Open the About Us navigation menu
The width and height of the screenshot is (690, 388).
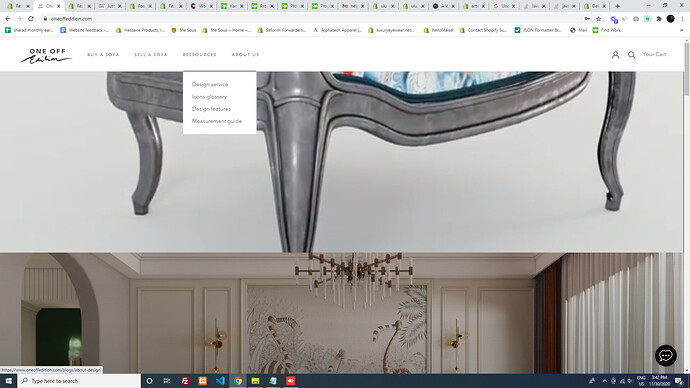click(x=246, y=55)
